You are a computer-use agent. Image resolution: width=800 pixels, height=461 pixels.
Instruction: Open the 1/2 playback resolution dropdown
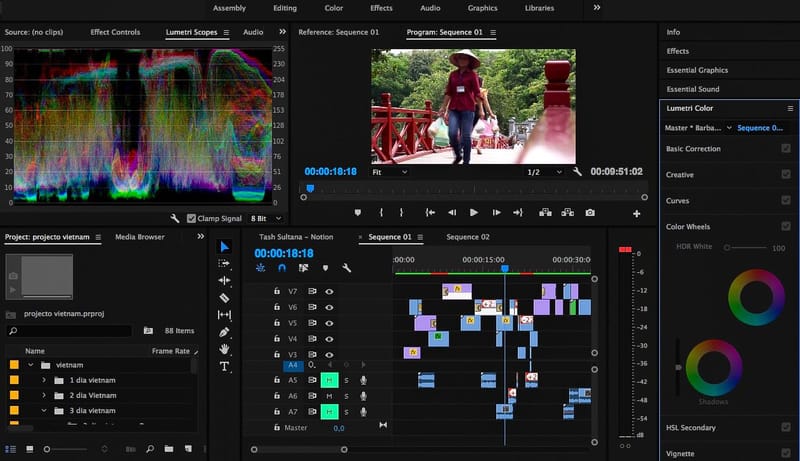pyautogui.click(x=544, y=172)
